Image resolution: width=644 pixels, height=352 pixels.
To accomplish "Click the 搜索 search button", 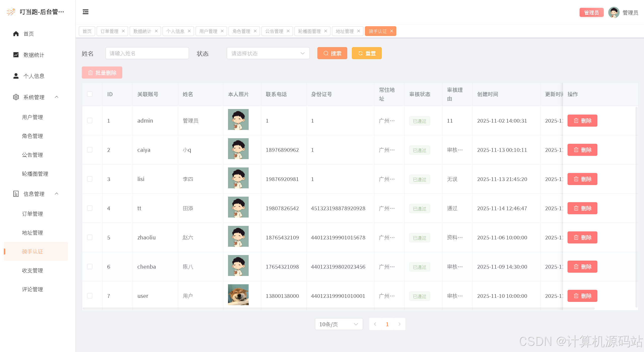I will [x=332, y=53].
